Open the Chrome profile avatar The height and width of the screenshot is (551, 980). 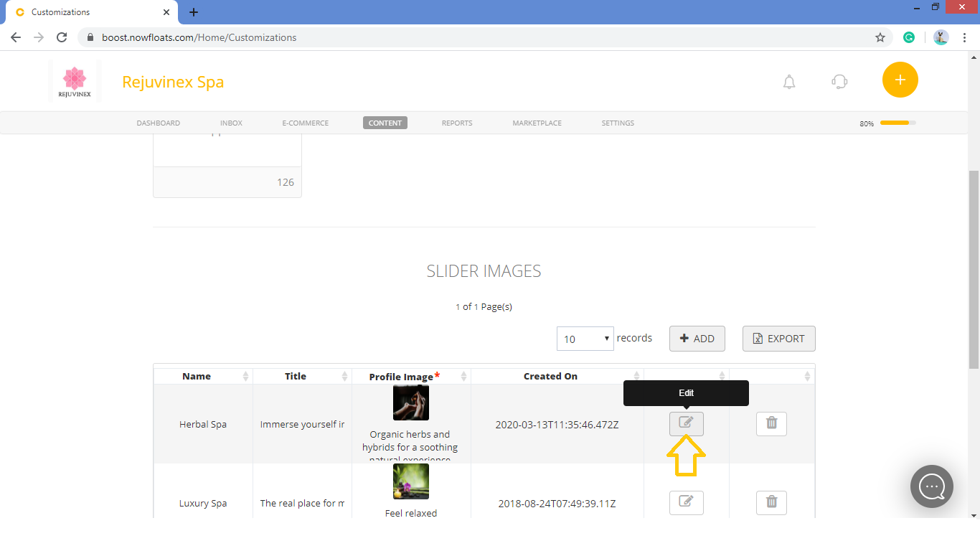(941, 37)
